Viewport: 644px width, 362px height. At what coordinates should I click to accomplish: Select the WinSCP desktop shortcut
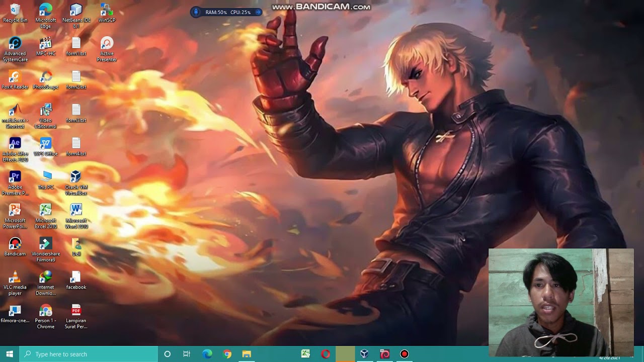coord(107,14)
